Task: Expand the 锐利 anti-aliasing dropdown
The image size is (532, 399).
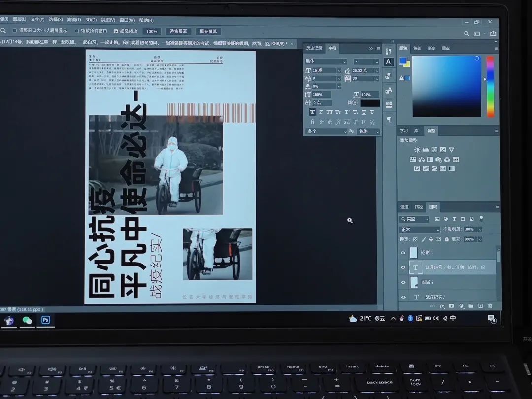Action: tap(368, 132)
